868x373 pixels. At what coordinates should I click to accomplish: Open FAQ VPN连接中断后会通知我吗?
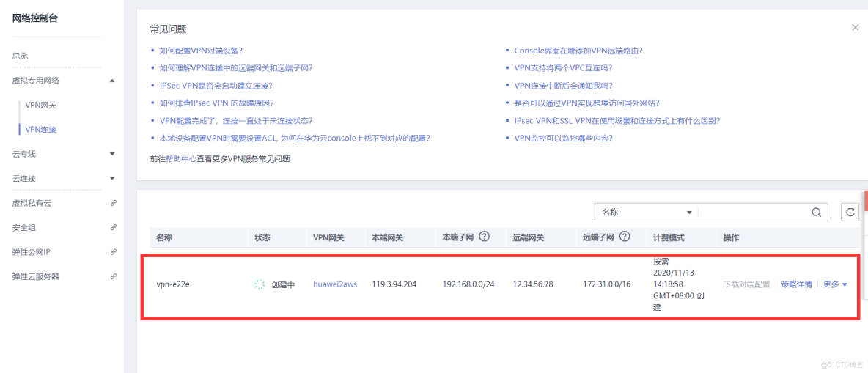click(564, 86)
